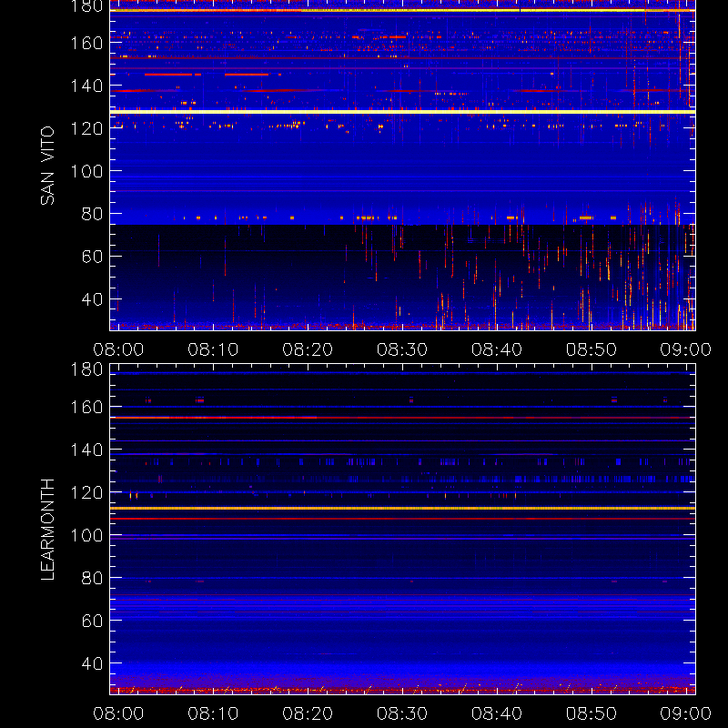This screenshot has width=728, height=728.
Task: Click the bright yellow band below 130 in San Vito
Action: 402,112
